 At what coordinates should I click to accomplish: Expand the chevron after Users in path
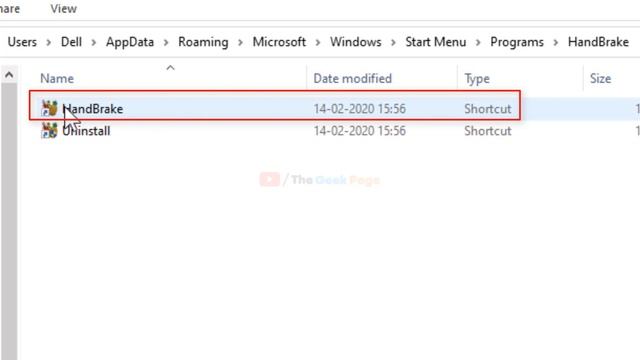(49, 42)
